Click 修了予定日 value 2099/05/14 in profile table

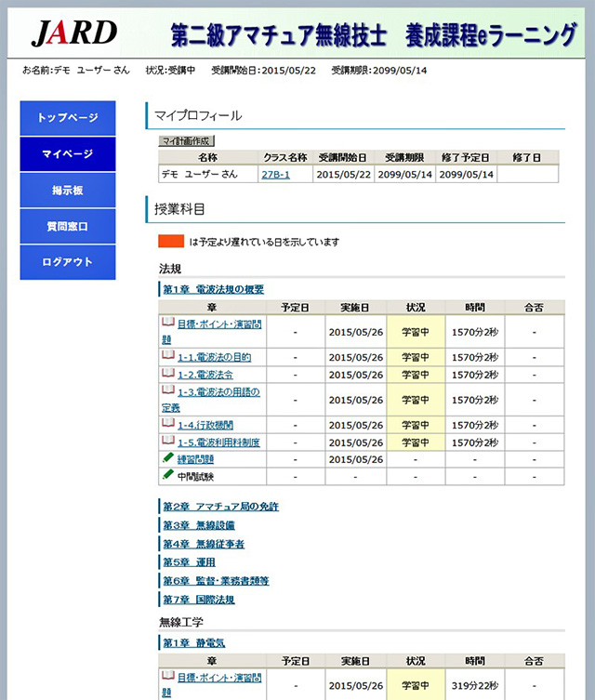467,175
